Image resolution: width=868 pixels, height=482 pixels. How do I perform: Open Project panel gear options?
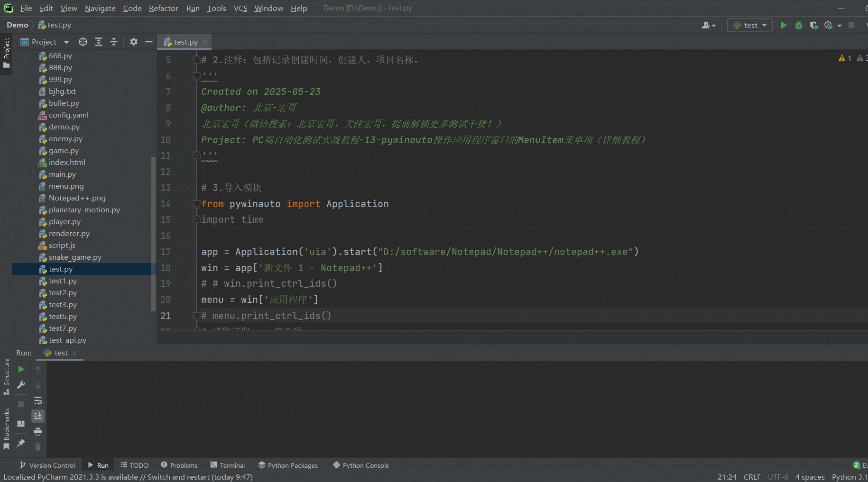[x=134, y=42]
